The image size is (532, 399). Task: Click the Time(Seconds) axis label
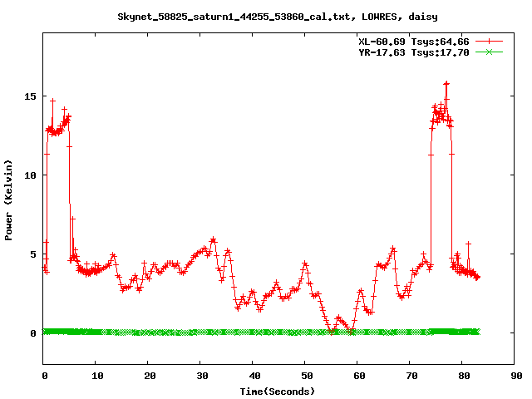click(278, 392)
